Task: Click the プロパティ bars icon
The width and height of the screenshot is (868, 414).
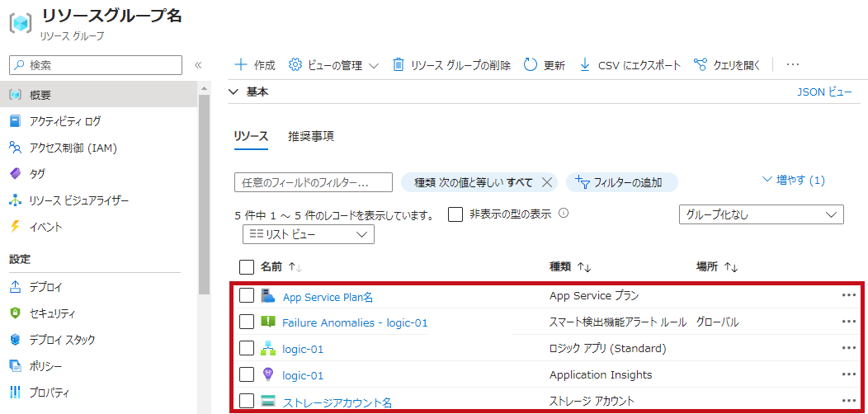Action: pos(16,393)
